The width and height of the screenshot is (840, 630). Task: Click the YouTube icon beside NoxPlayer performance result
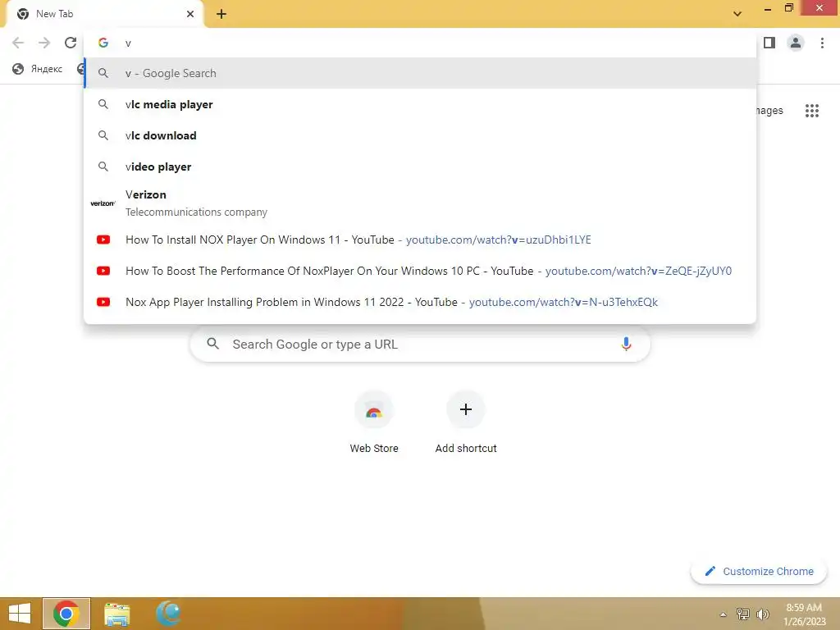point(103,271)
